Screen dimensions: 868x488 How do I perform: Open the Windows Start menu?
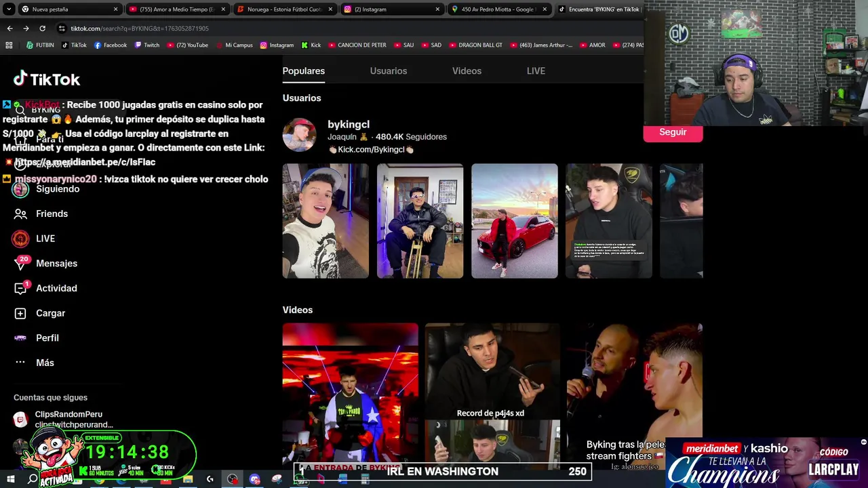(10, 479)
